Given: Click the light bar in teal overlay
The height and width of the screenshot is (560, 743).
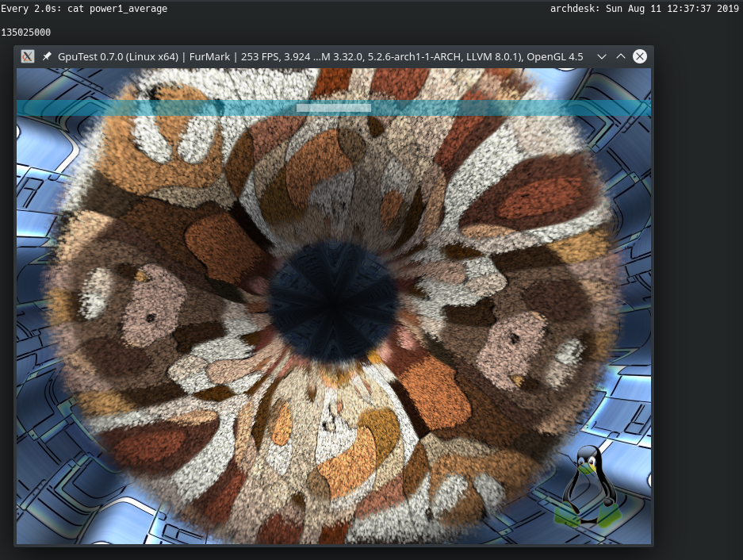Looking at the screenshot, I should (x=334, y=108).
